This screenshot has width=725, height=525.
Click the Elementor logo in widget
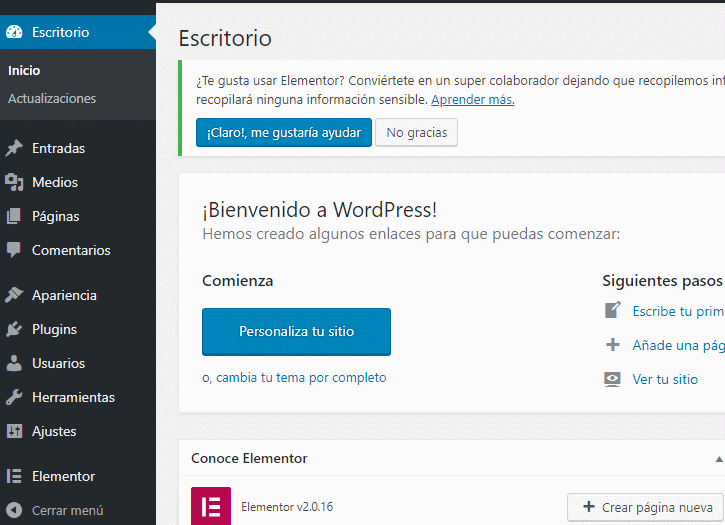tap(211, 506)
